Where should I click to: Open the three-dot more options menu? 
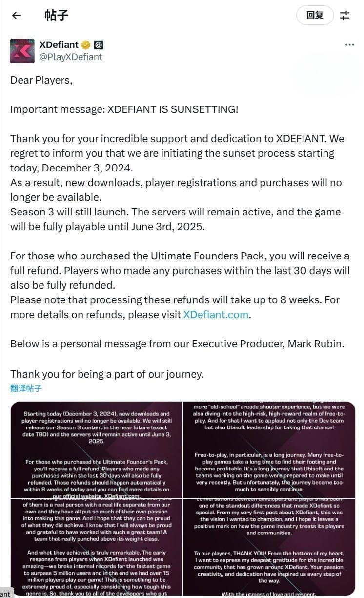(349, 45)
